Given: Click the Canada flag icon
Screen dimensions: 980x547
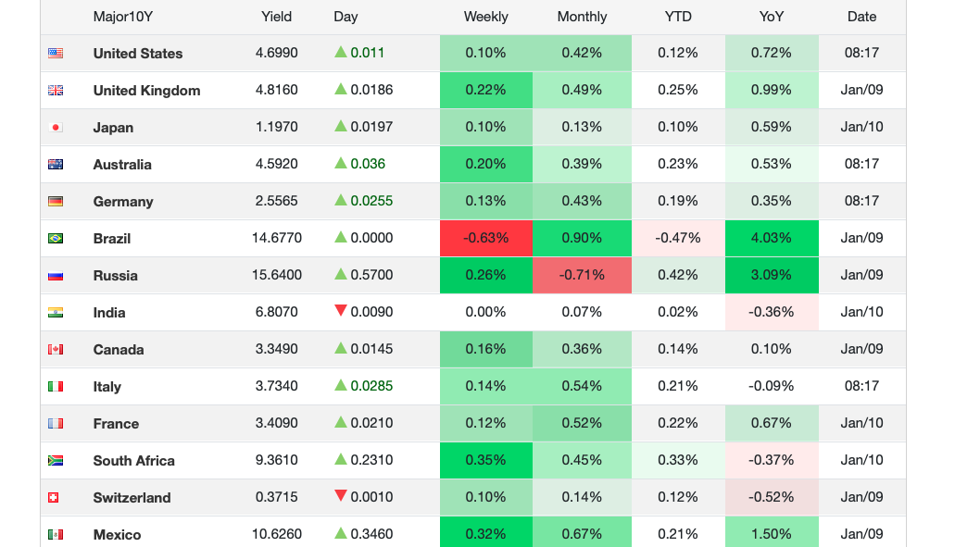Looking at the screenshot, I should tap(56, 349).
